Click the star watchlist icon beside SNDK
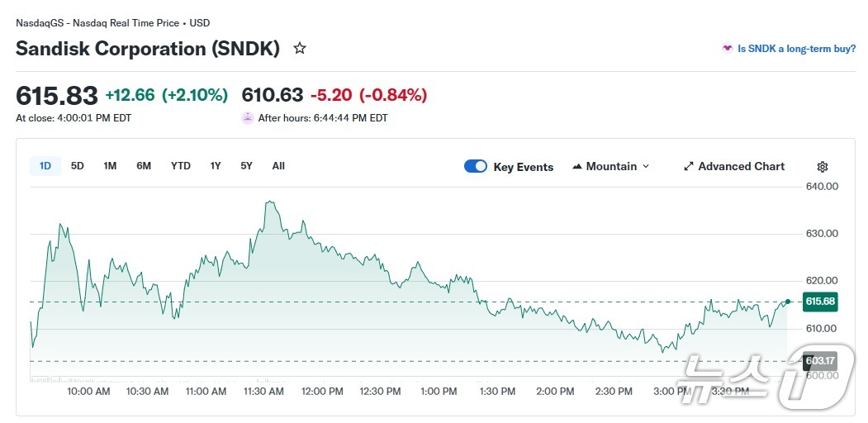Image resolution: width=868 pixels, height=423 pixels. 300,49
